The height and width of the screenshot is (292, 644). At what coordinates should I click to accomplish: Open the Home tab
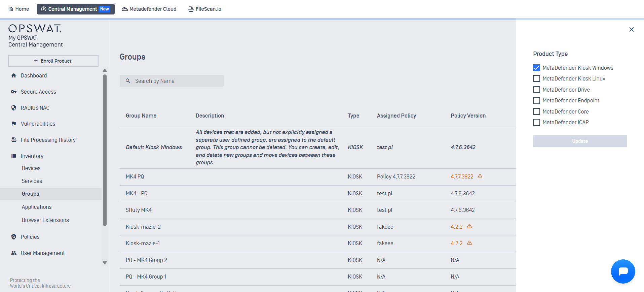[19, 9]
